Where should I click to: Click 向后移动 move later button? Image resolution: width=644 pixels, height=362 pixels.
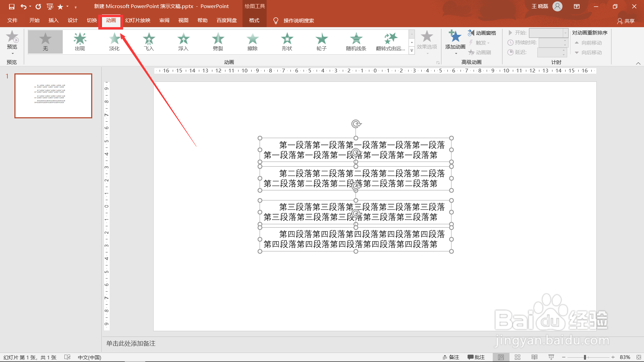tap(588, 52)
